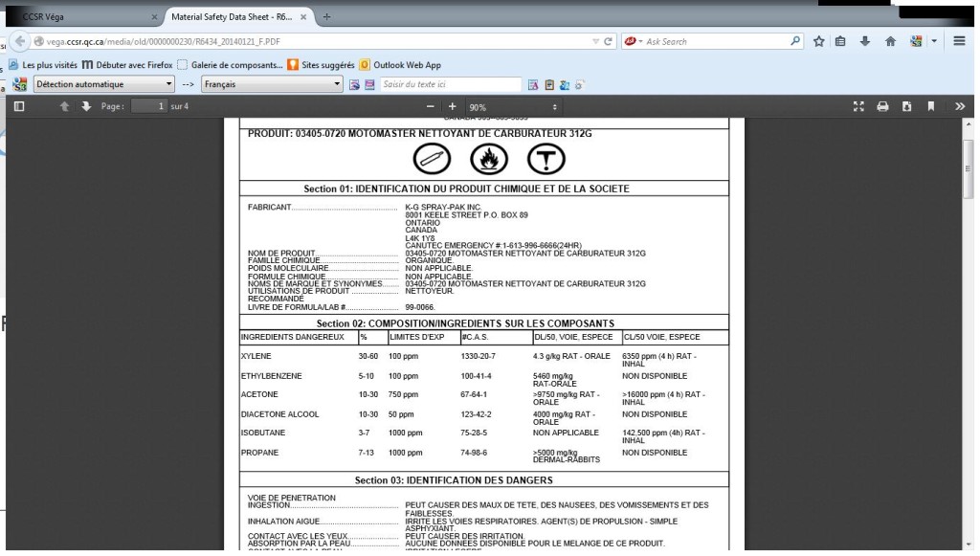The width and height of the screenshot is (980, 556).
Task: Click translate page icon after Français dropdown
Action: (x=354, y=85)
